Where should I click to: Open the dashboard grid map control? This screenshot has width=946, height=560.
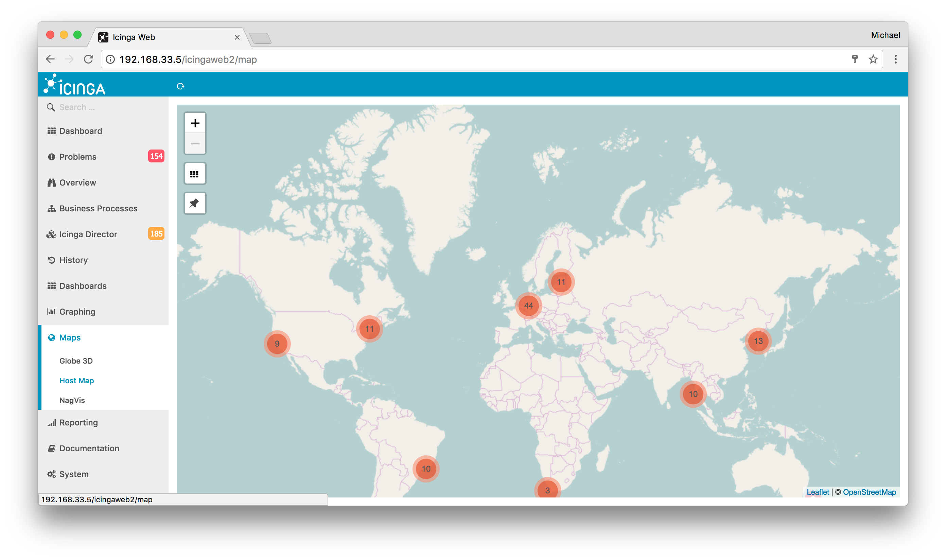tap(195, 174)
